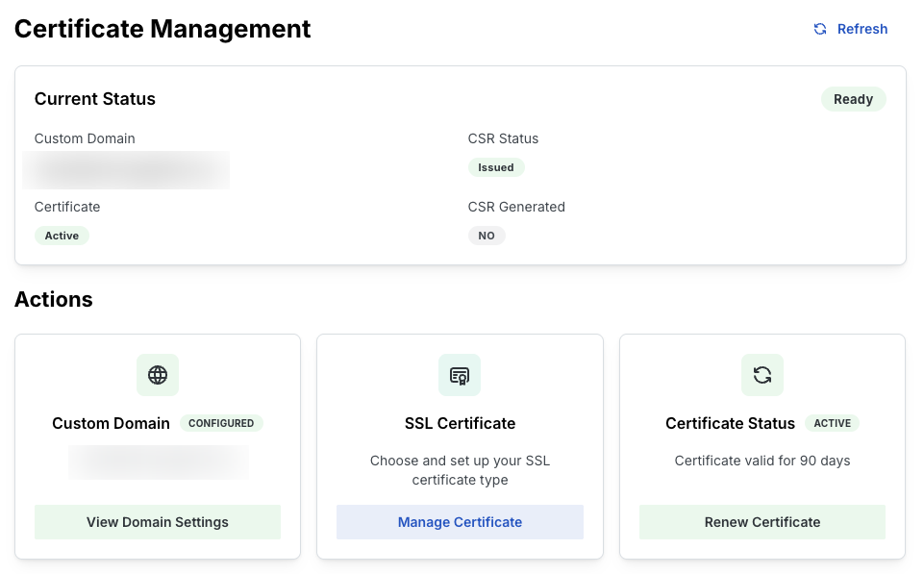Click 'Certificate valid for 90 days' text
Image resolution: width=924 pixels, height=574 pixels.
pos(762,461)
